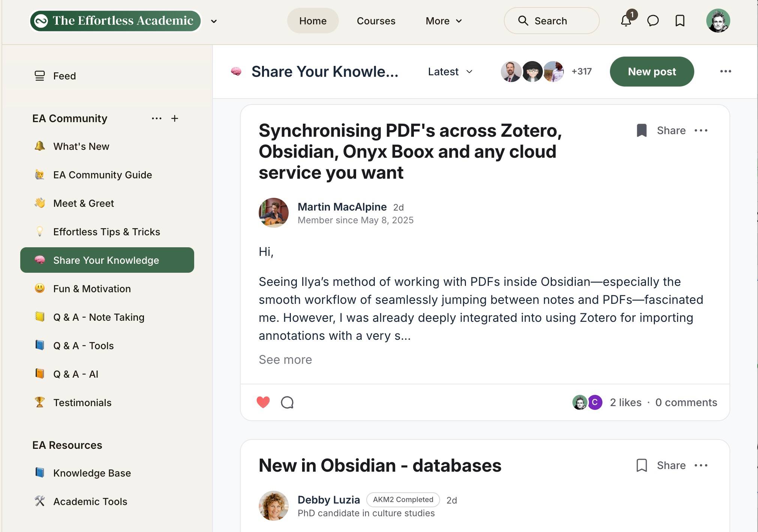View the +317 members list
The image size is (758, 532).
(x=581, y=71)
